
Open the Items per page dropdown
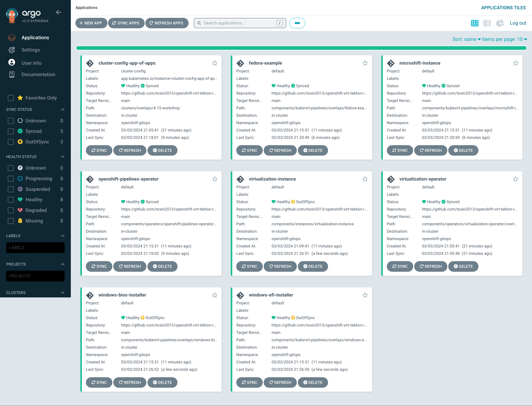click(x=504, y=39)
